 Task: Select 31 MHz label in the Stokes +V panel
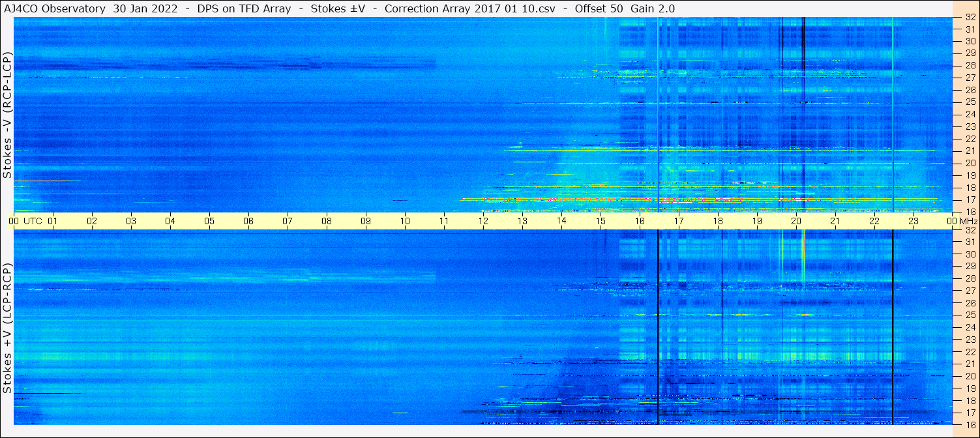[x=970, y=242]
